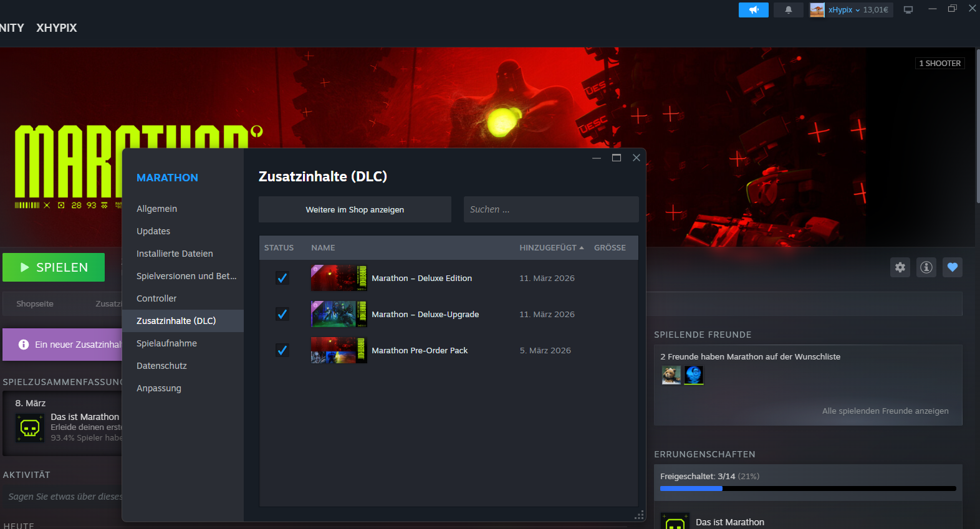Click the Big Picture mode monitor icon
This screenshot has width=980, height=529.
click(x=908, y=10)
